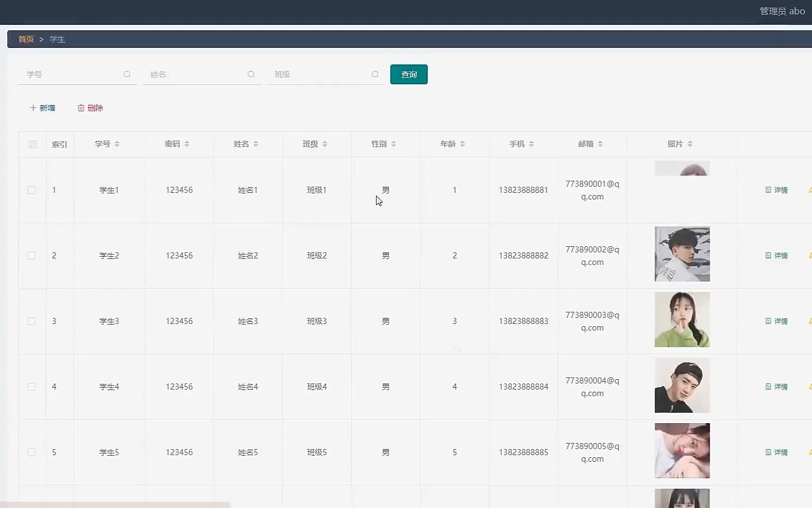This screenshot has width=812, height=508.
Task: Open photo thumbnail of 学生5
Action: click(x=682, y=451)
